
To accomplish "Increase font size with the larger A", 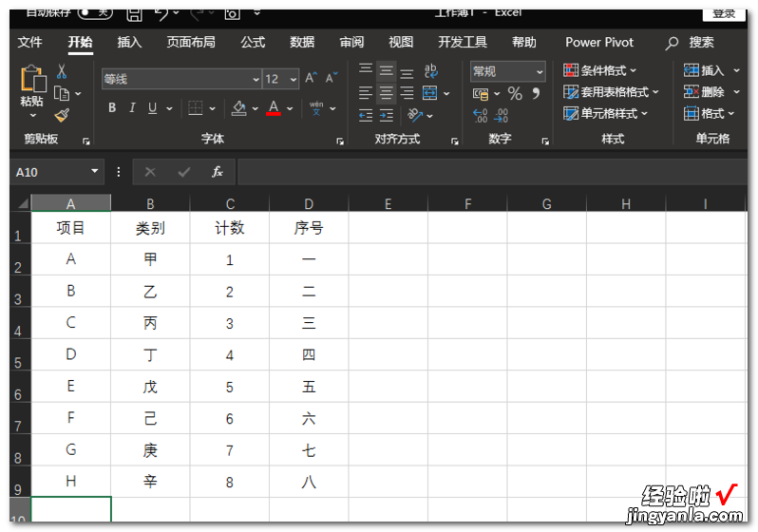I will 311,78.
